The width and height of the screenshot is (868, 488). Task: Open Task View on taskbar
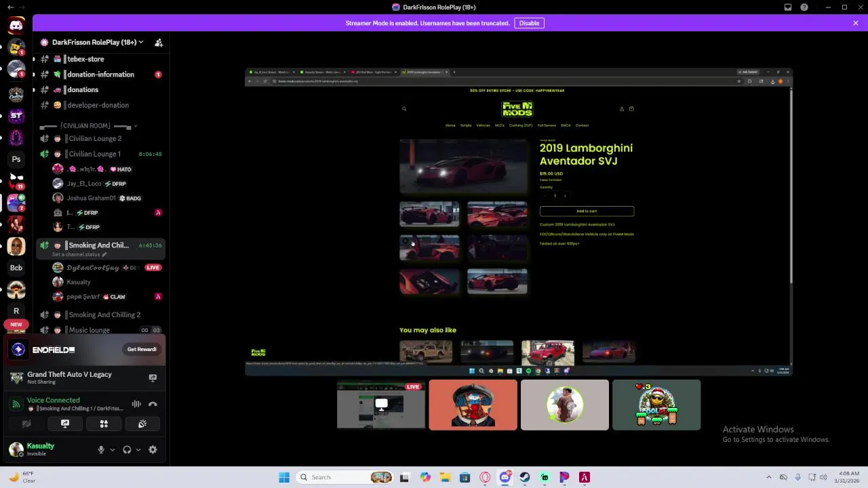404,477
